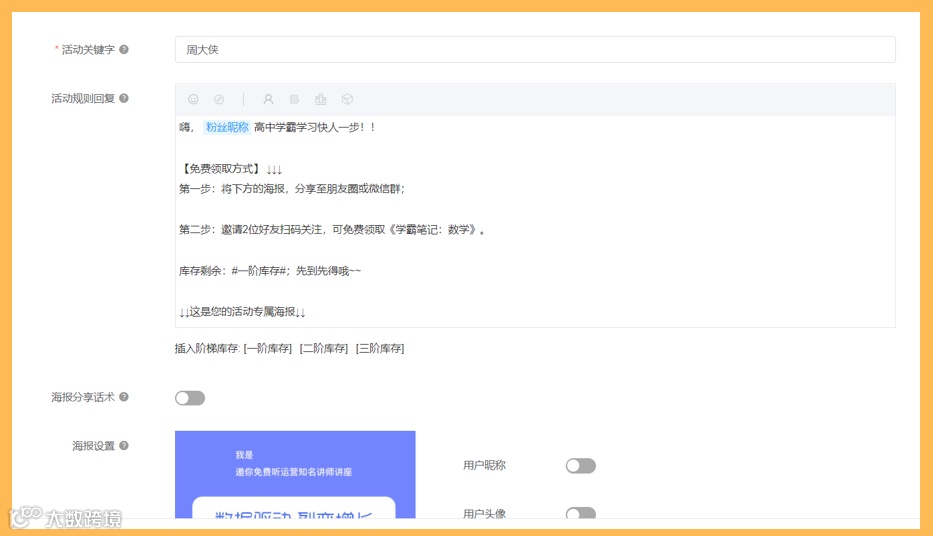
Task: Click the 库存剩余 line in reply text
Action: pyautogui.click(x=270, y=271)
